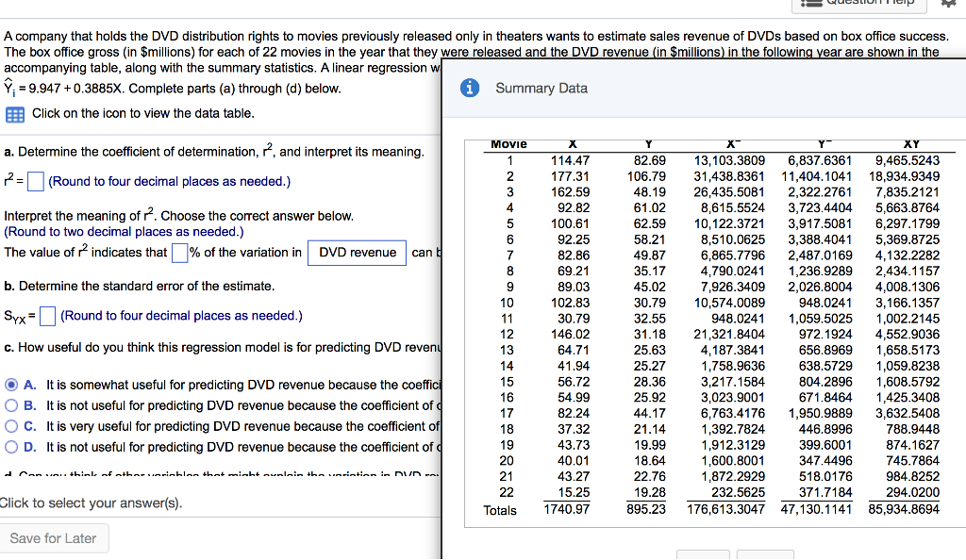
Task: Select answer option B radio button
Action: point(11,405)
